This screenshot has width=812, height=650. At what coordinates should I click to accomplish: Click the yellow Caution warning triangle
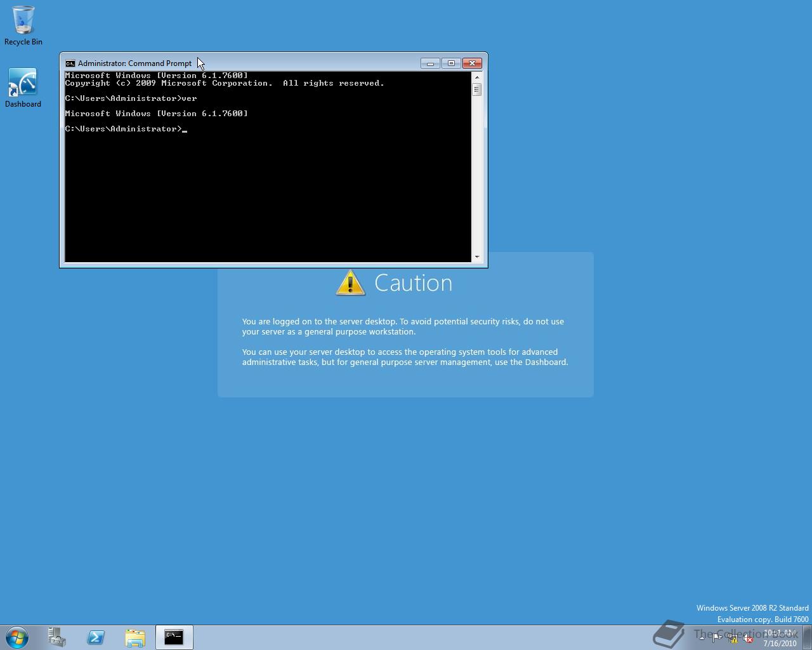pyautogui.click(x=350, y=282)
